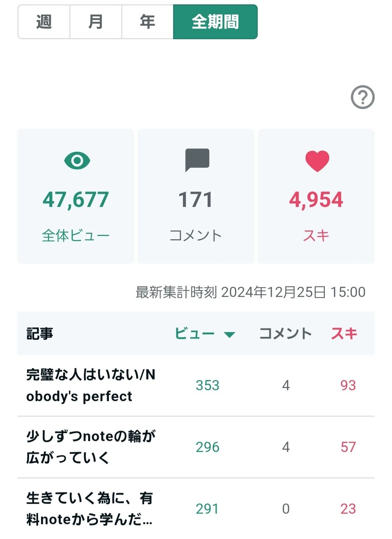Click the 353 view count value
This screenshot has width=392, height=539.
208,385
